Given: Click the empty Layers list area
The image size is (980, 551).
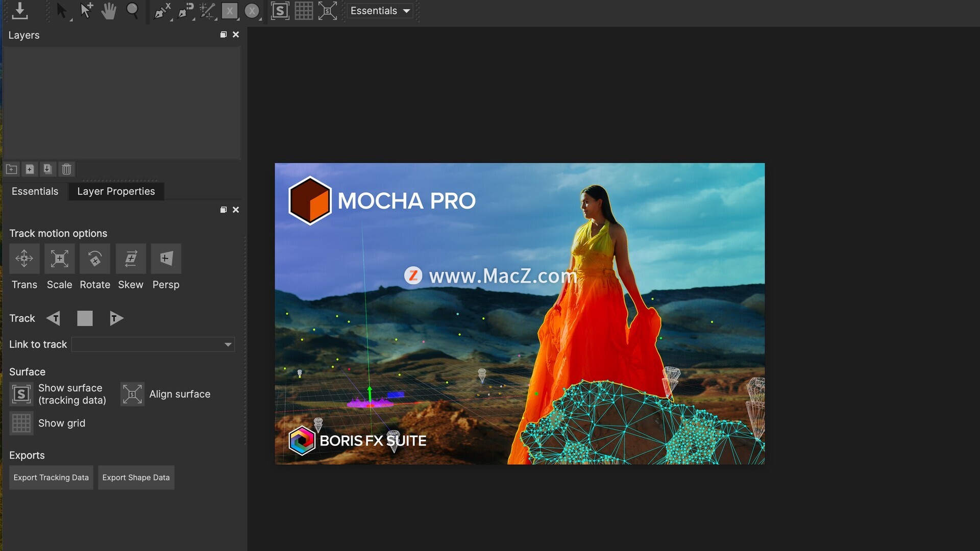Looking at the screenshot, I should point(121,103).
